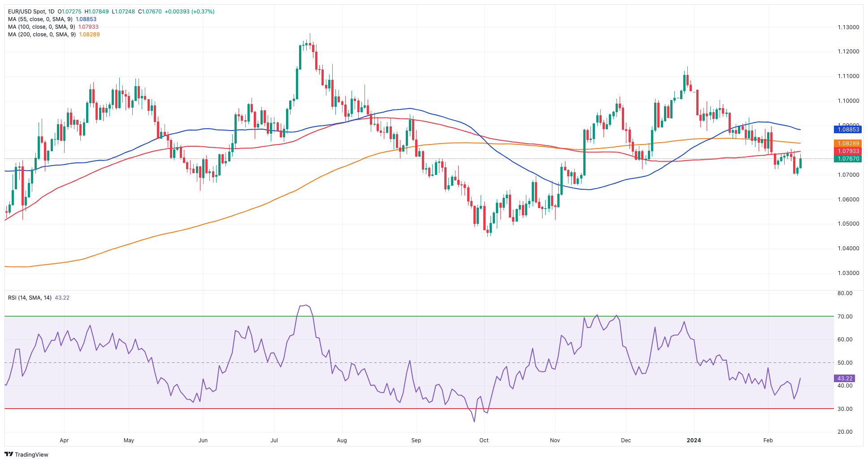Click the Apr date axis label
The image size is (868, 462).
(64, 440)
